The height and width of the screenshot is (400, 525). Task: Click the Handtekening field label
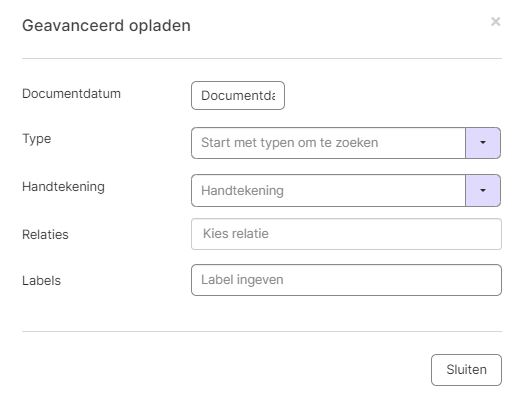(x=63, y=187)
